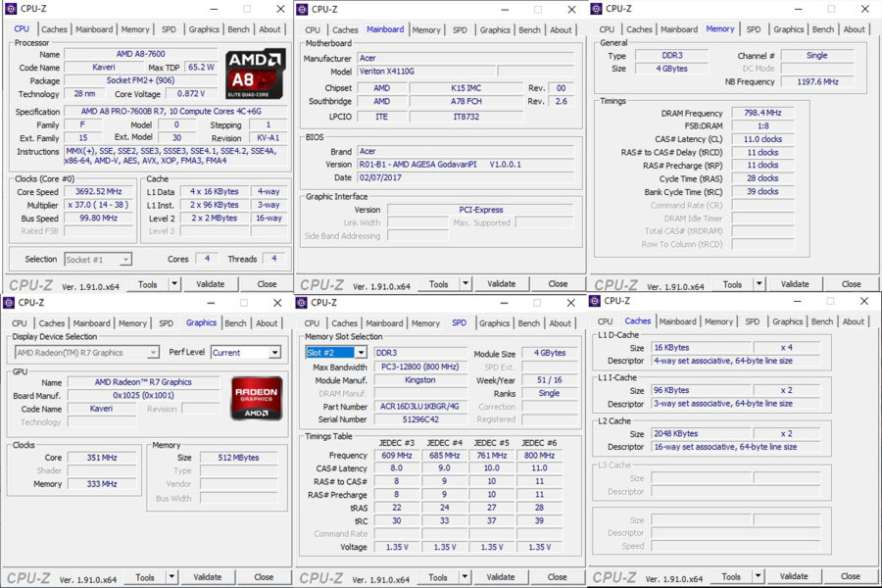Click the CPU-Z title icon in the Memory-tab window
Image resolution: width=882 pixels, height=588 pixels.
coord(595,9)
